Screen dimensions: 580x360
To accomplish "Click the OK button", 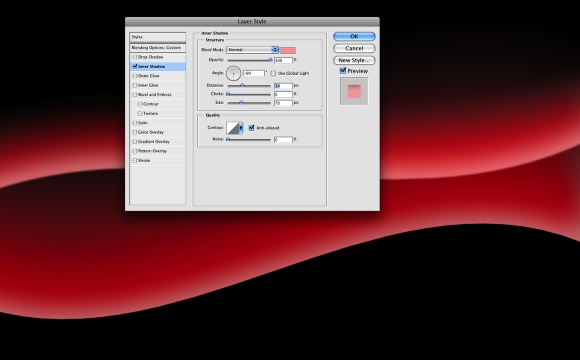I will (x=354, y=36).
